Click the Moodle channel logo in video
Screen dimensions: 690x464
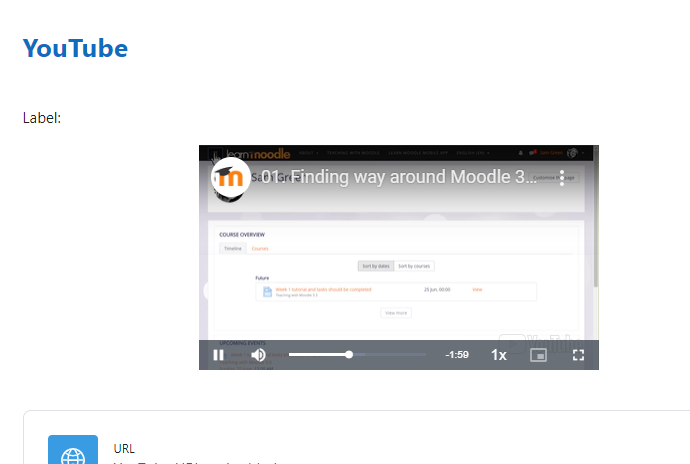(231, 177)
